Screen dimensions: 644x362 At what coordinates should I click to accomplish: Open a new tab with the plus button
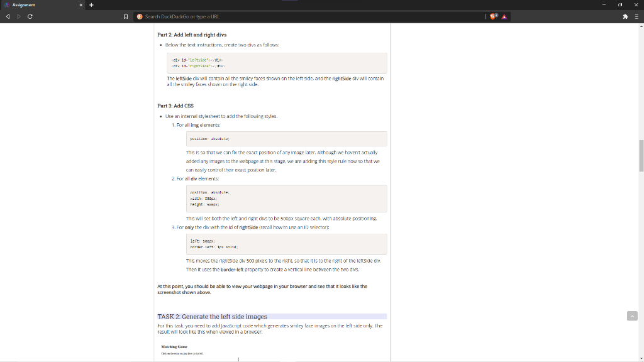click(x=92, y=4)
